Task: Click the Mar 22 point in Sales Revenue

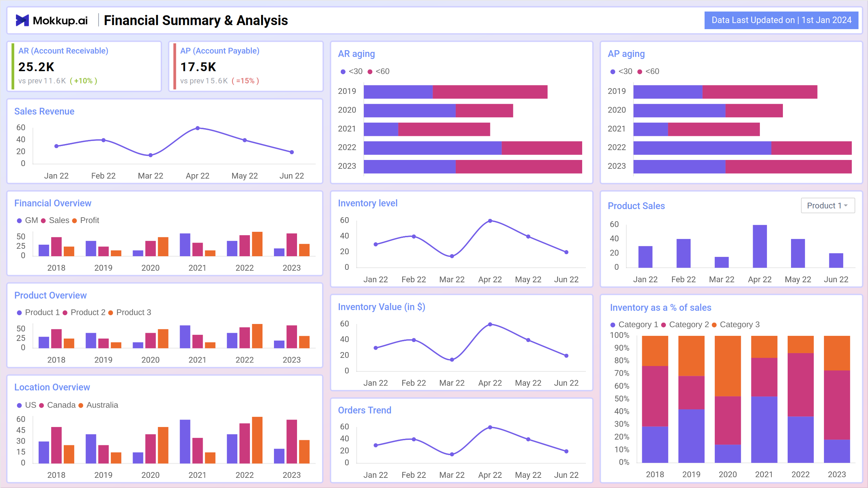Action: point(151,155)
